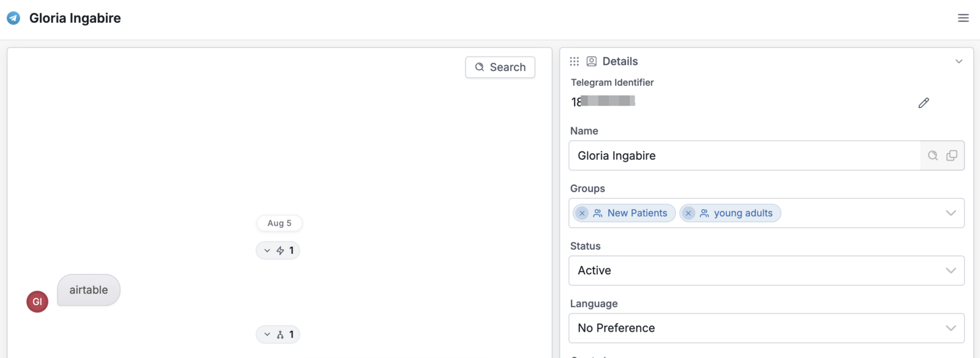Click the search icon in Name field
Viewport: 980px width, 358px height.
932,156
